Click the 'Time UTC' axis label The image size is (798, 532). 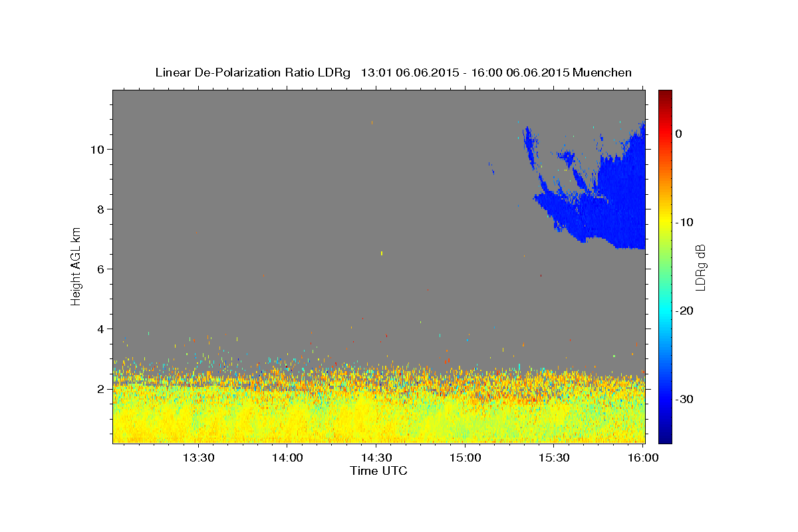coord(378,471)
